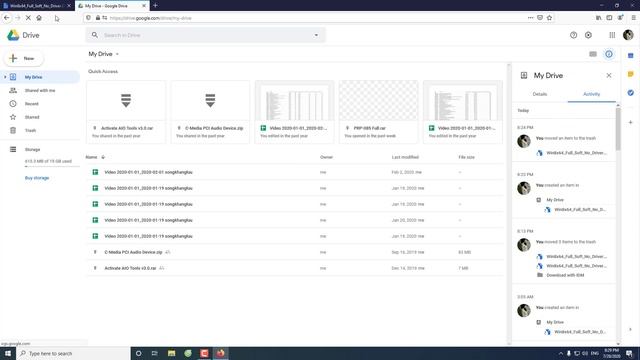The image size is (640, 360).
Task: Click the Last modified column header
Action: tap(405, 157)
